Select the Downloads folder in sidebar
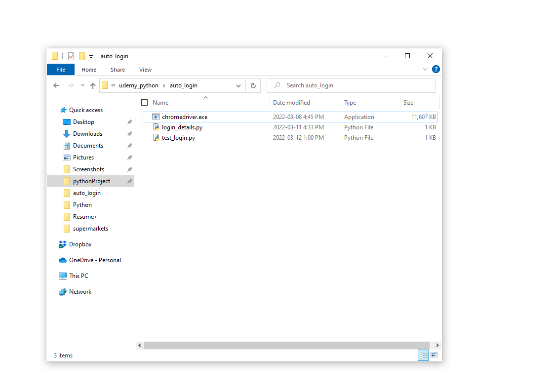Image resolution: width=555 pixels, height=392 pixels. tap(87, 133)
